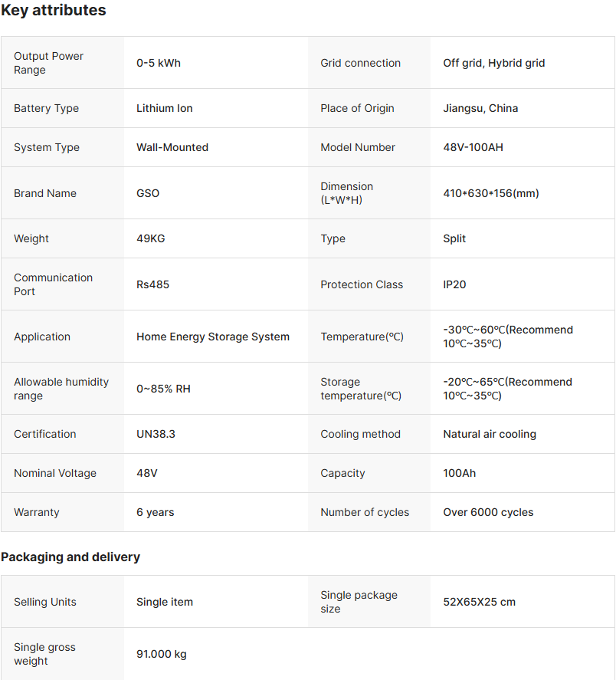Screen dimensions: 616x680
Task: Select the 48V-100AH model number
Action: [473, 147]
